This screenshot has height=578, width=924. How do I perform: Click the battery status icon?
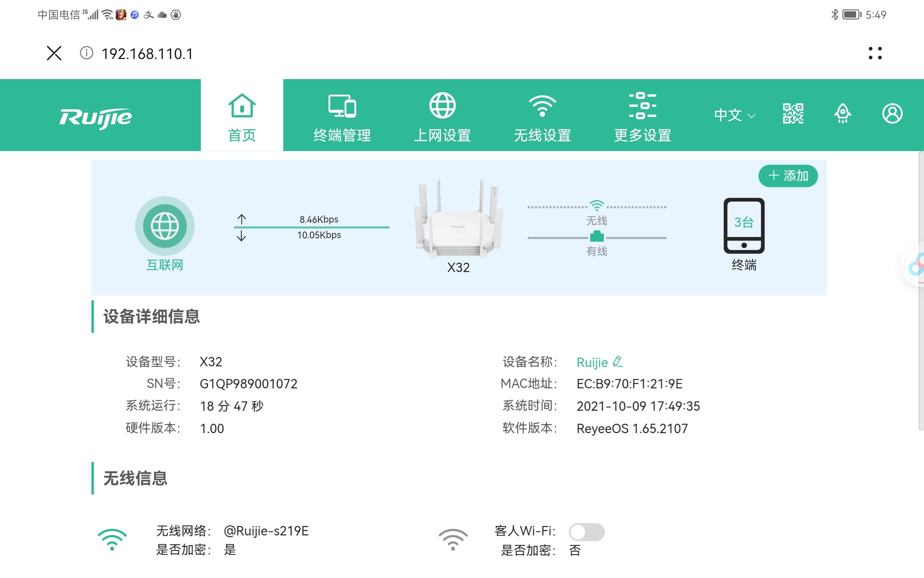tap(852, 14)
